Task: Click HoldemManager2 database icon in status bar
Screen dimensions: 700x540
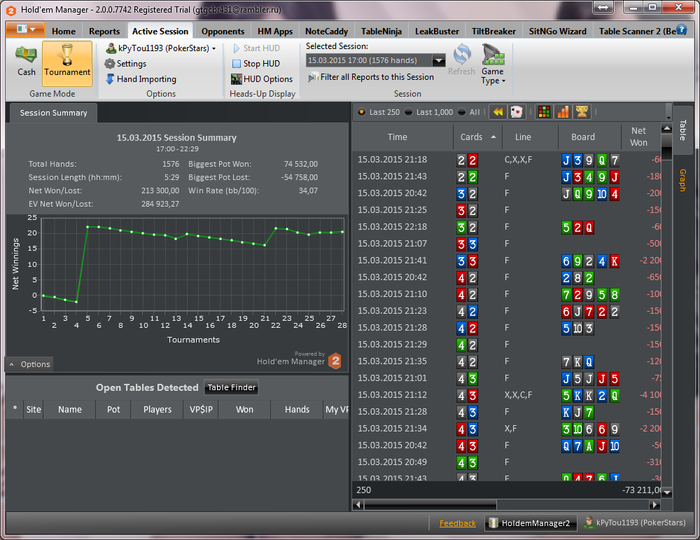Action: click(492, 523)
